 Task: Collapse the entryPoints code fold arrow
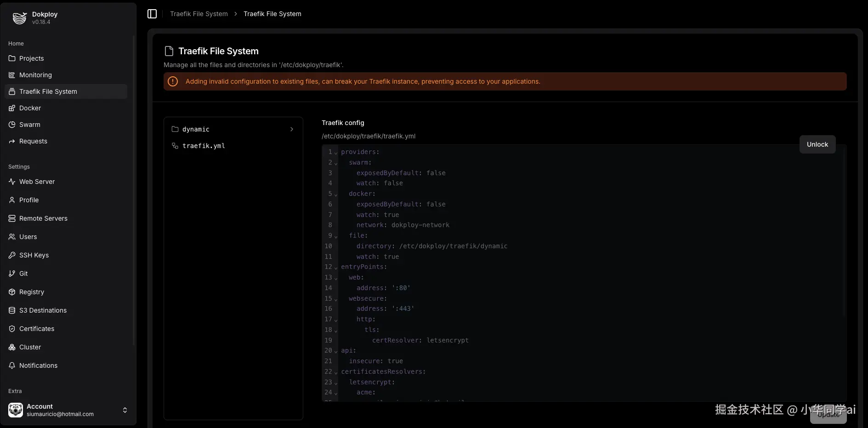336,268
